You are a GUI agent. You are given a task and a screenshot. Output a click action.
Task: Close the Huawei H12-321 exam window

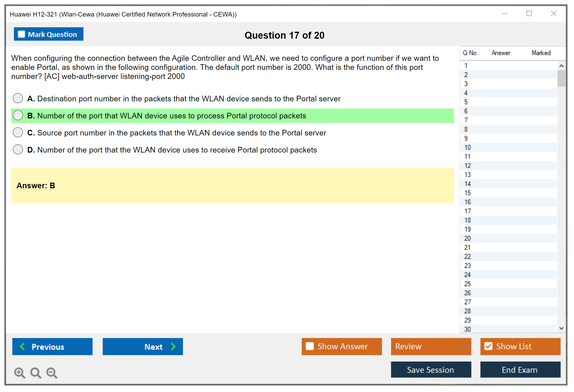pos(553,14)
